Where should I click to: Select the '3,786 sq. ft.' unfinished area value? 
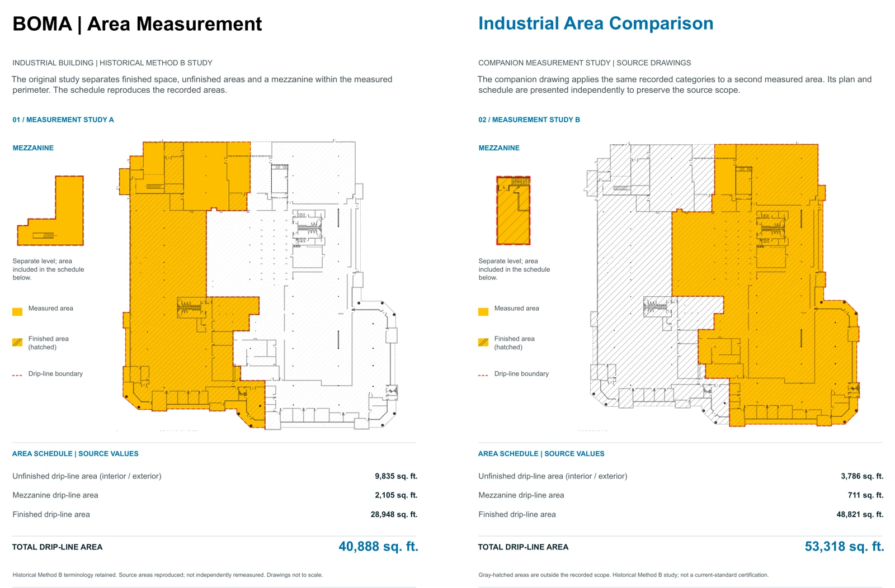[862, 476]
